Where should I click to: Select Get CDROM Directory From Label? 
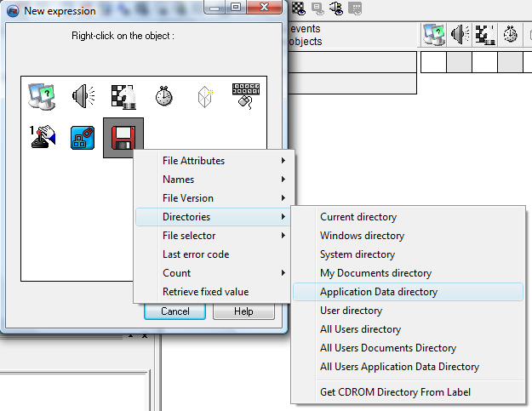pos(395,392)
